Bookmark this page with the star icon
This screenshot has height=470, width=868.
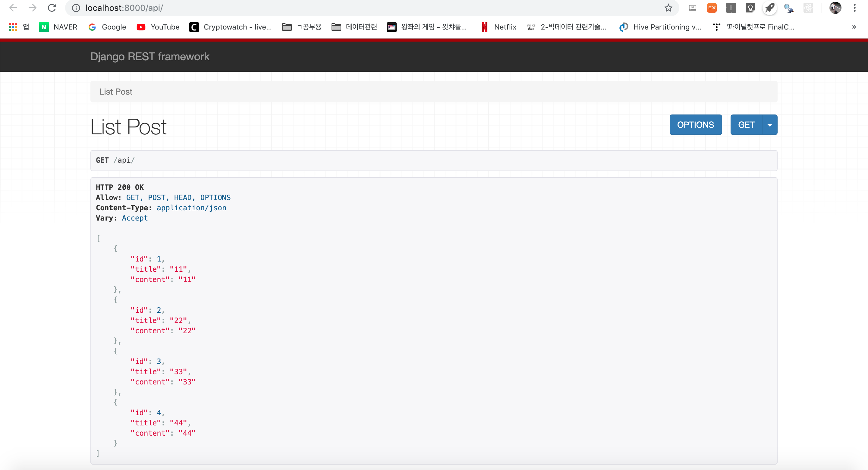[x=668, y=8]
